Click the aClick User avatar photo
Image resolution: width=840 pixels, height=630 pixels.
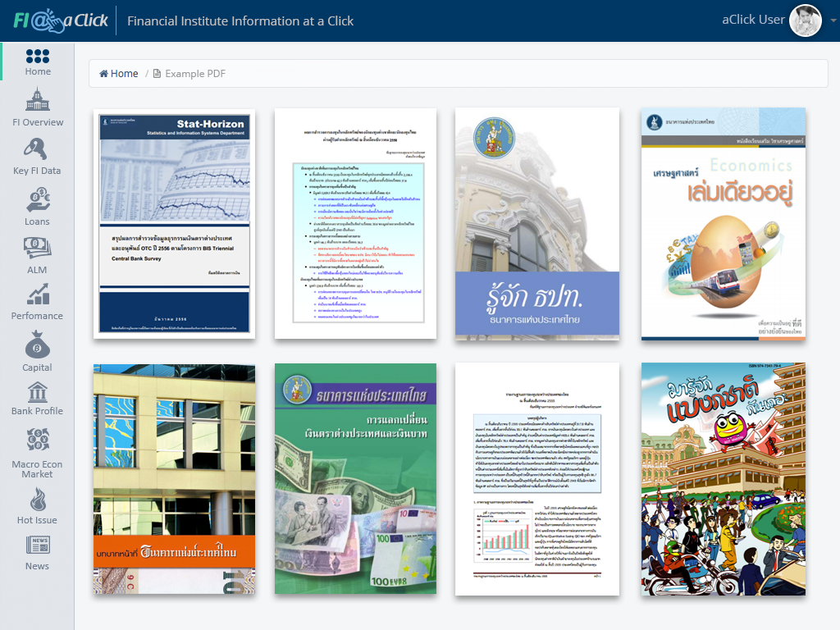coord(806,21)
